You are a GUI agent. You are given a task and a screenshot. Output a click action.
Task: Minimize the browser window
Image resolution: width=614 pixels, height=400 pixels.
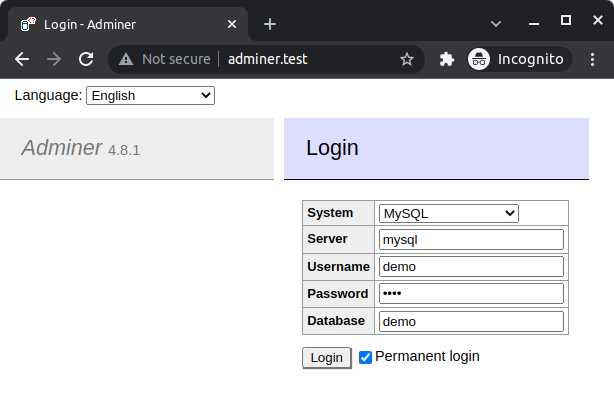pyautogui.click(x=534, y=24)
